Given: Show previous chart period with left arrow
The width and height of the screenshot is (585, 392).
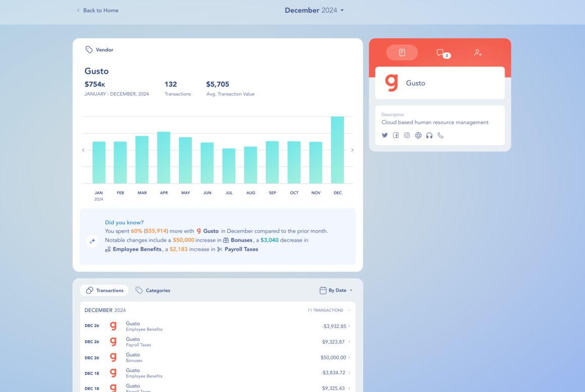Looking at the screenshot, I should (83, 150).
